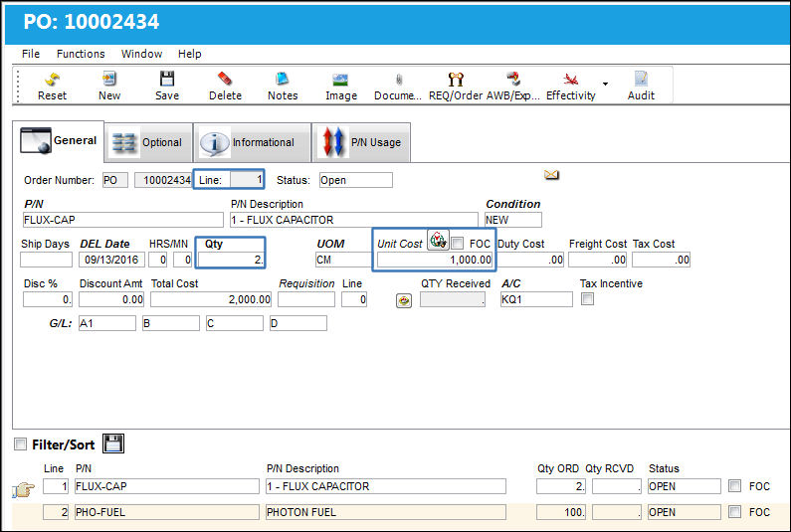Image resolution: width=791 pixels, height=532 pixels.
Task: Toggle FOC checkbox for FLUX-CAP row
Action: pos(735,486)
